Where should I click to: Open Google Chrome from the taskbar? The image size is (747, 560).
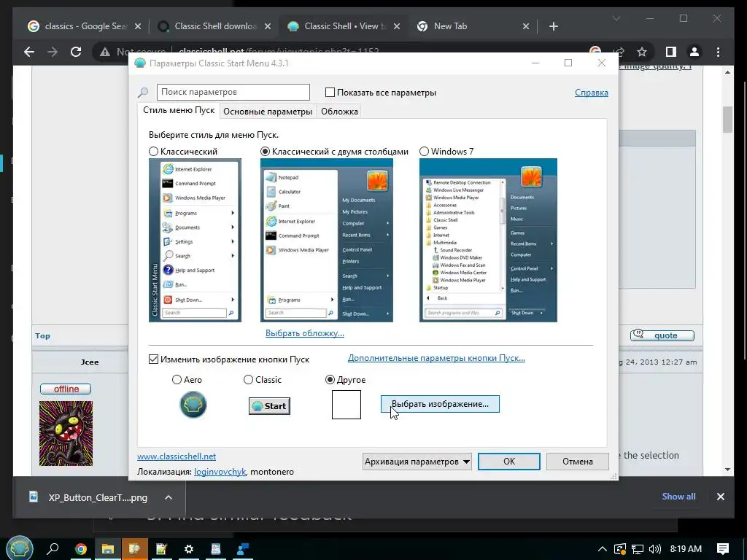click(80, 549)
